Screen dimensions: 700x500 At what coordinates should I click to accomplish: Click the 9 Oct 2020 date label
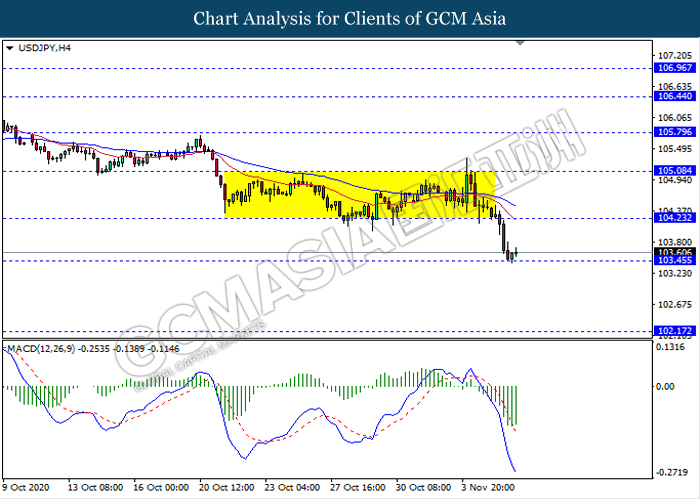[26, 487]
